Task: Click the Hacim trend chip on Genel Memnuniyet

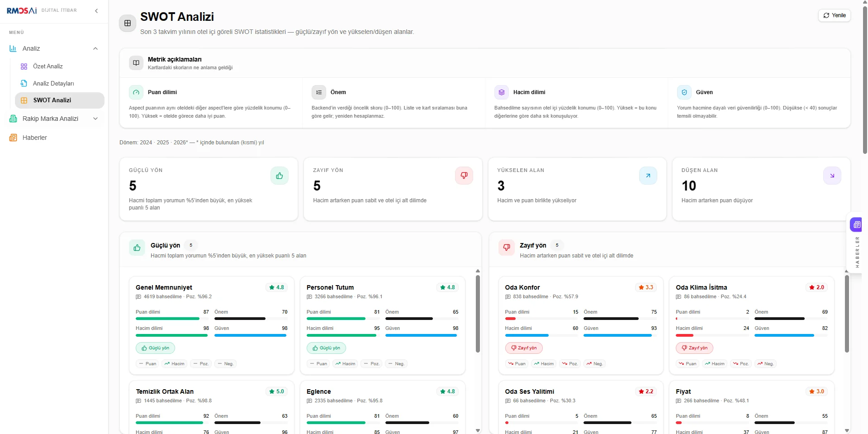Action: tap(175, 364)
